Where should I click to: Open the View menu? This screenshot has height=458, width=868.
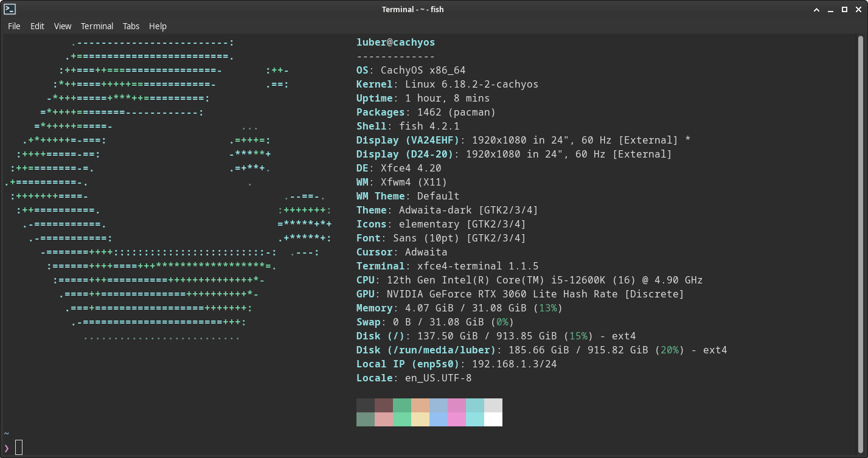63,26
